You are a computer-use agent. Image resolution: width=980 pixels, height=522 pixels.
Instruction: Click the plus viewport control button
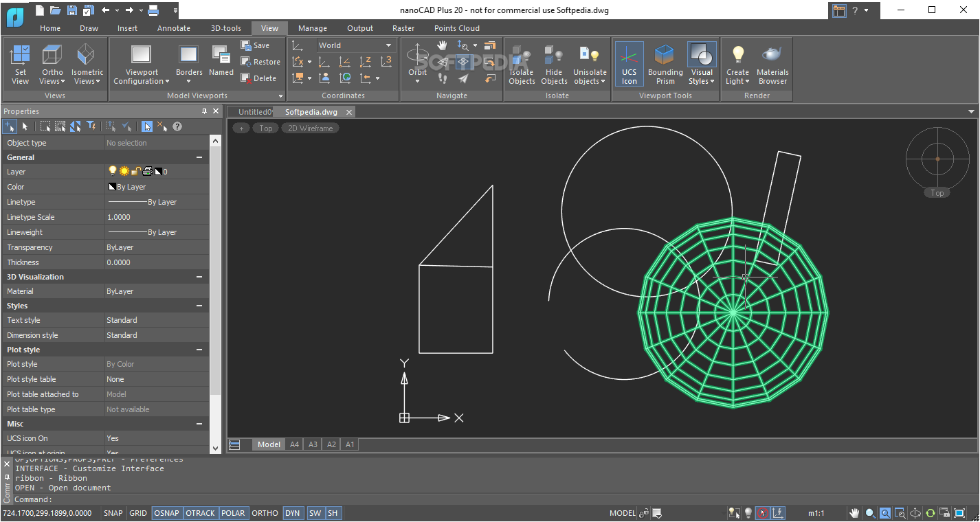click(x=241, y=128)
